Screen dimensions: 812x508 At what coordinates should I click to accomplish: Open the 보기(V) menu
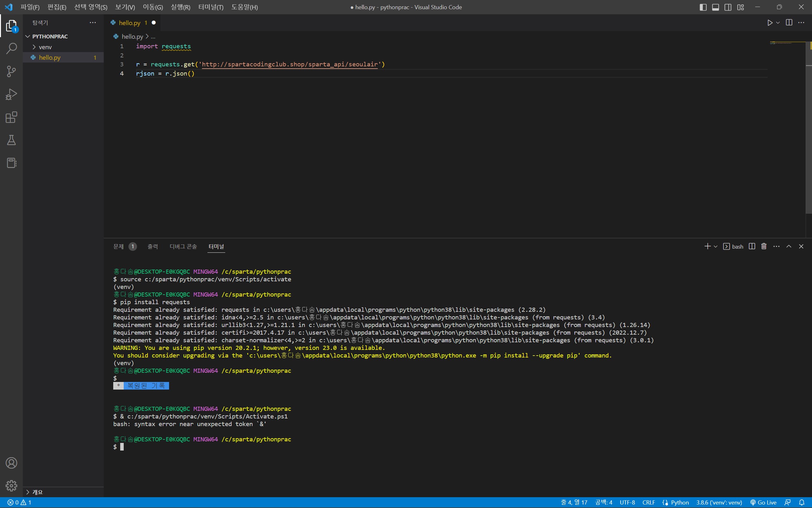tap(125, 7)
